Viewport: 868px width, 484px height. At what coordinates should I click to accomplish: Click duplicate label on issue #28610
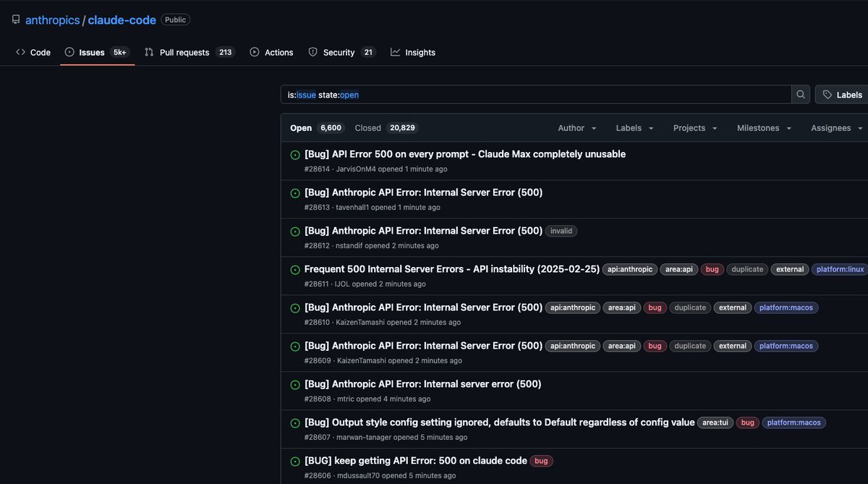pos(690,308)
